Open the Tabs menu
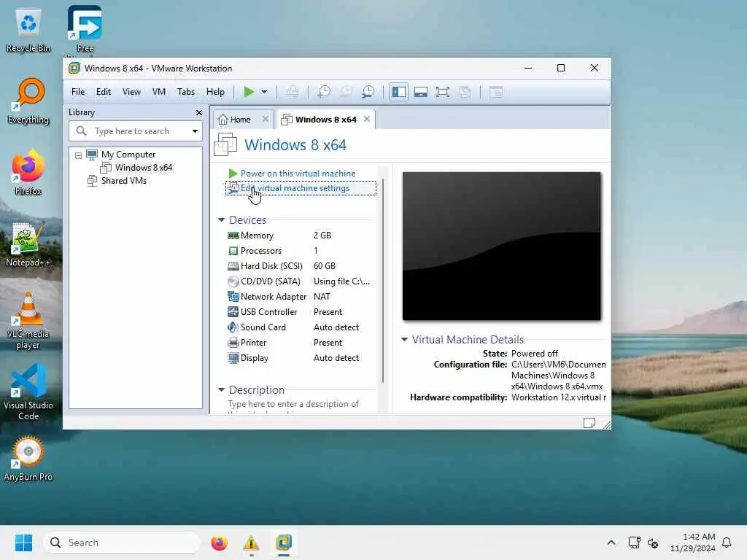Viewport: 747px width, 560px height. pos(186,92)
